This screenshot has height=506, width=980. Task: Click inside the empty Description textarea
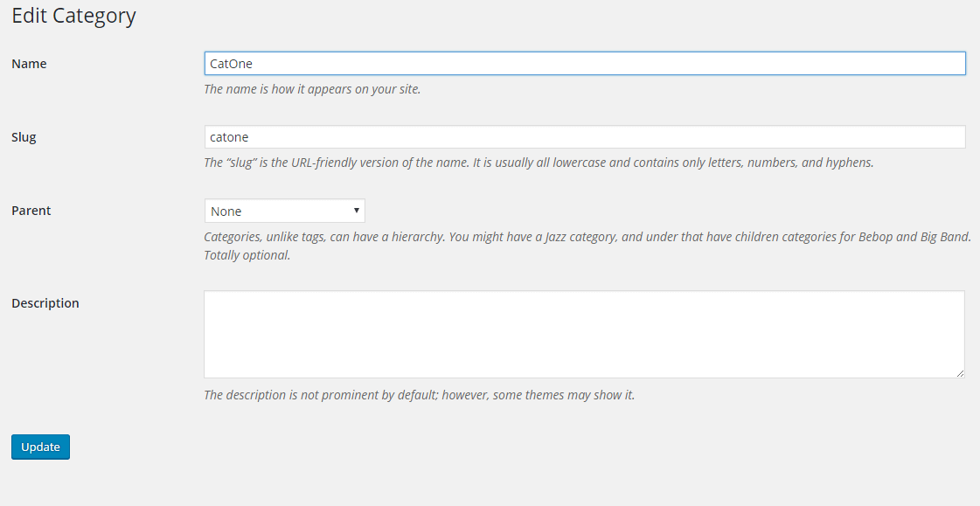coord(584,334)
